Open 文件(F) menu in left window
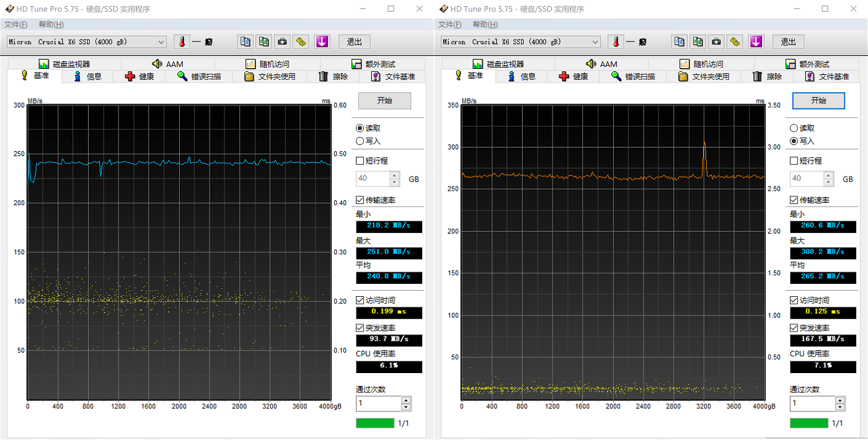This screenshot has width=868, height=440. [15, 24]
